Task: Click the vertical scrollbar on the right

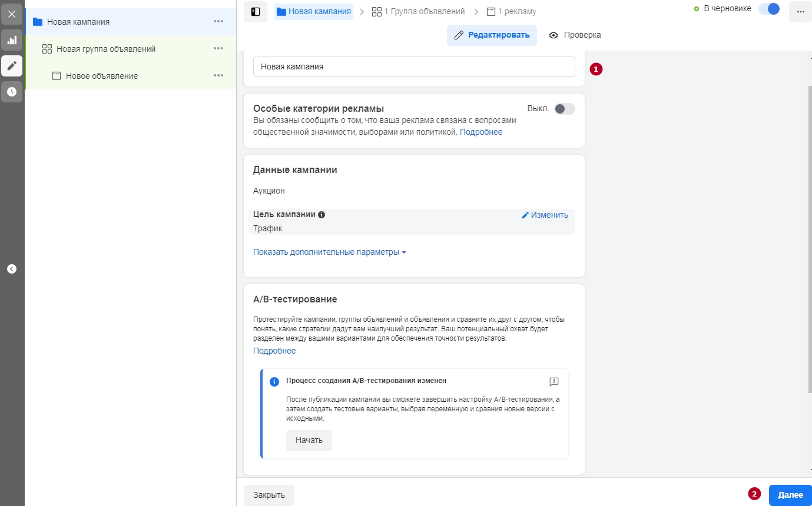Action: [x=810, y=238]
